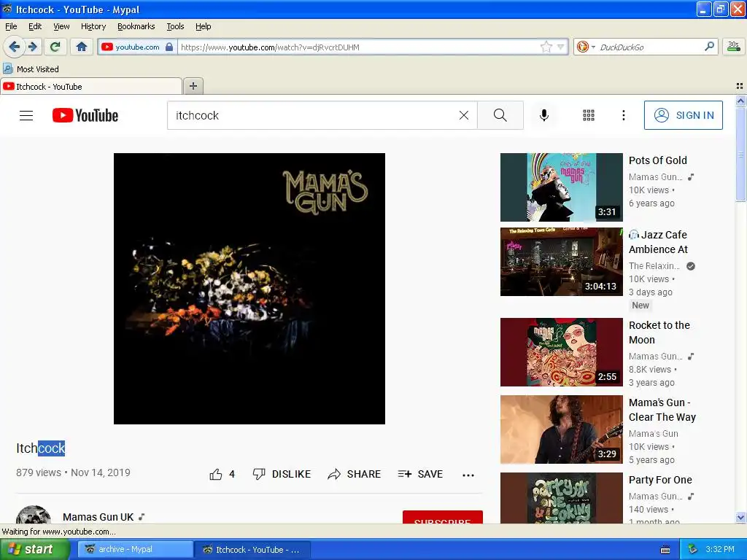747x560 pixels.
Task: Open the Party For One video thumbnail
Action: click(561, 498)
